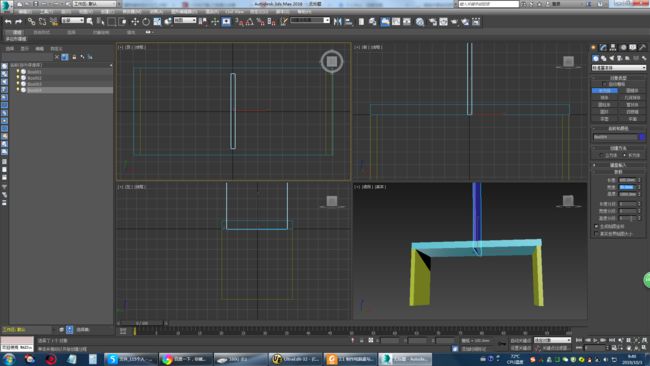Screen dimensions: 650x366
Task: Activate the Unlink Selection tool
Action: [x=42, y=22]
